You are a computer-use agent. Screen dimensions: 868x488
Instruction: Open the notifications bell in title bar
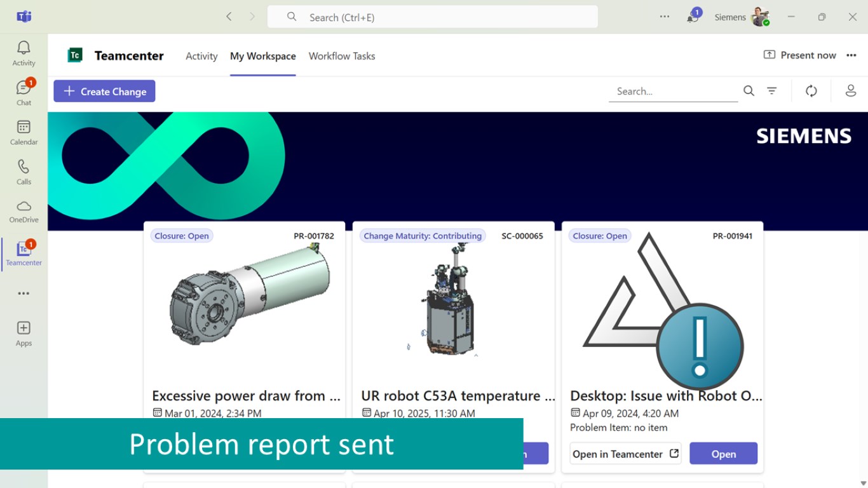(693, 17)
